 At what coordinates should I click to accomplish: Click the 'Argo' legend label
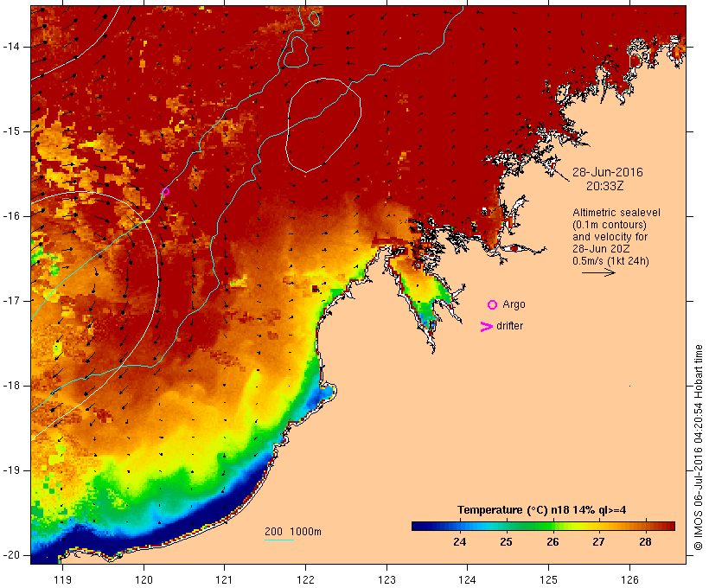(x=514, y=304)
